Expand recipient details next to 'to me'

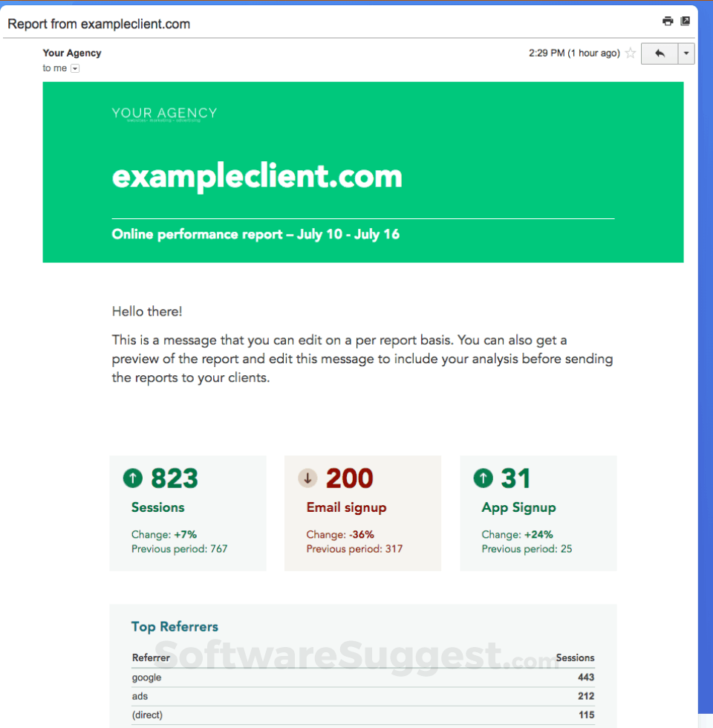click(x=75, y=68)
